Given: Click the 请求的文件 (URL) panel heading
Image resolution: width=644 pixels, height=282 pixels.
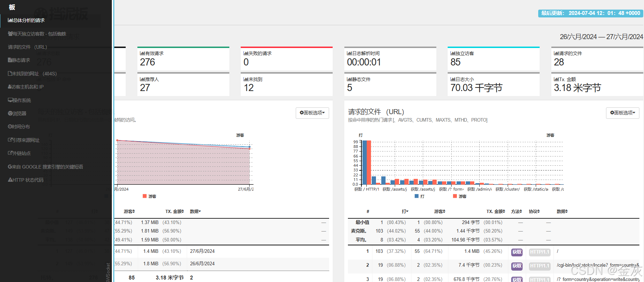Looking at the screenshot, I should [376, 112].
